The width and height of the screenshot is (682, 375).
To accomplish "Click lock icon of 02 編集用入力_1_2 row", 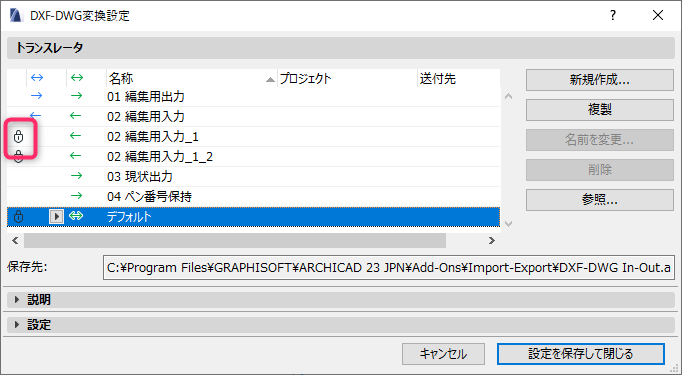I will coord(18,156).
